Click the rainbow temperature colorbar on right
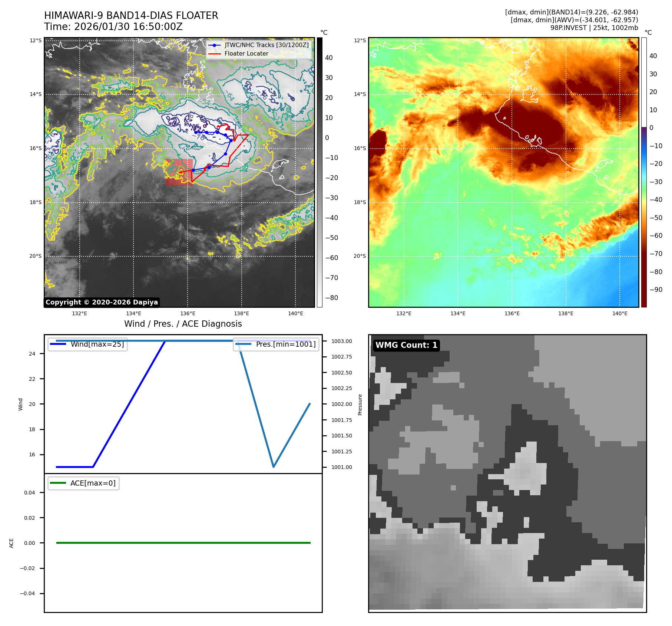The width and height of the screenshot is (672, 626). (644, 172)
